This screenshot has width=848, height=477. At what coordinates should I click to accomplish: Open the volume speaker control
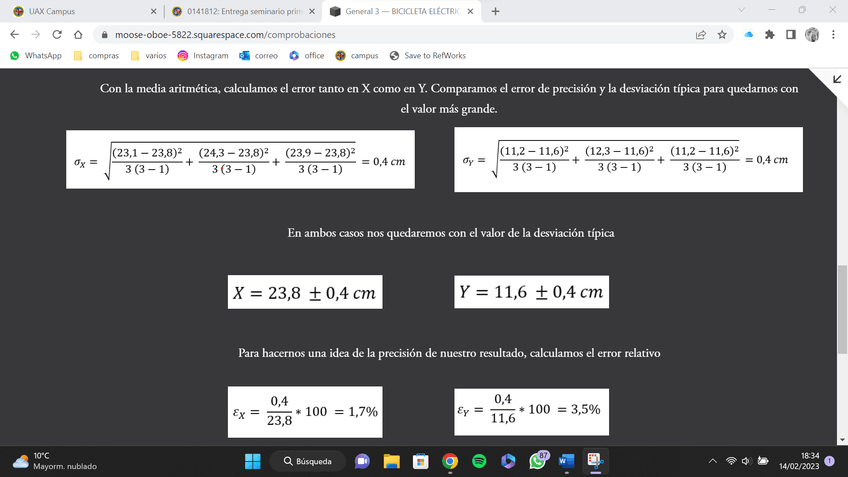click(746, 461)
